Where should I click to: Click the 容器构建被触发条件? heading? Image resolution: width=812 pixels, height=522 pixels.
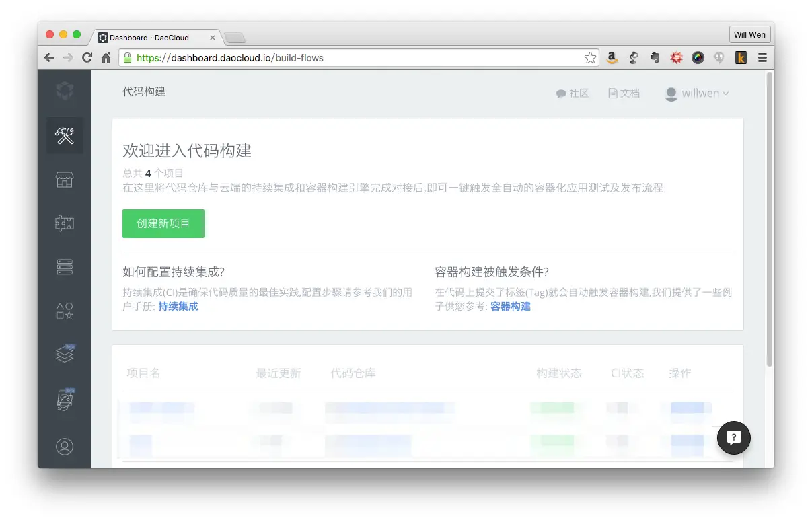pos(492,272)
